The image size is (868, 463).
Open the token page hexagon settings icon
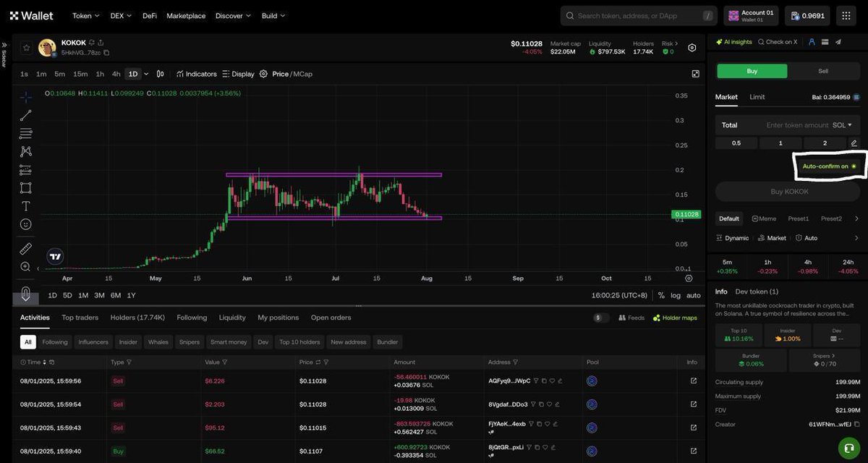(x=692, y=48)
